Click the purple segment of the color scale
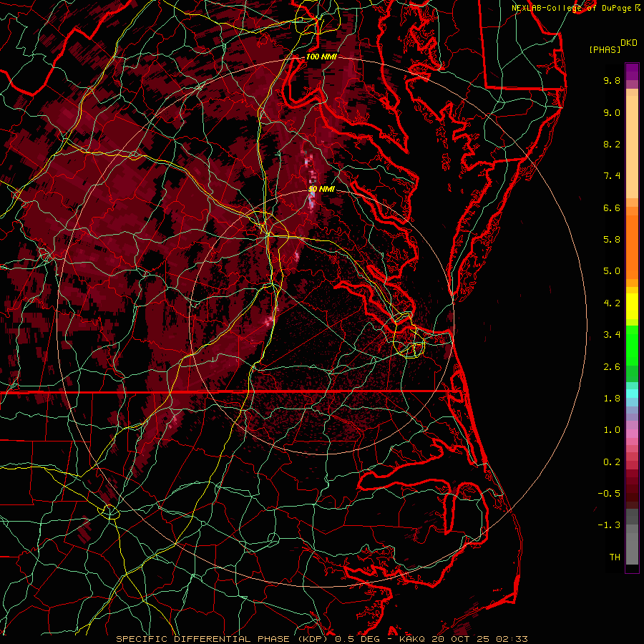Viewport: 644px width, 644px height. click(x=632, y=72)
